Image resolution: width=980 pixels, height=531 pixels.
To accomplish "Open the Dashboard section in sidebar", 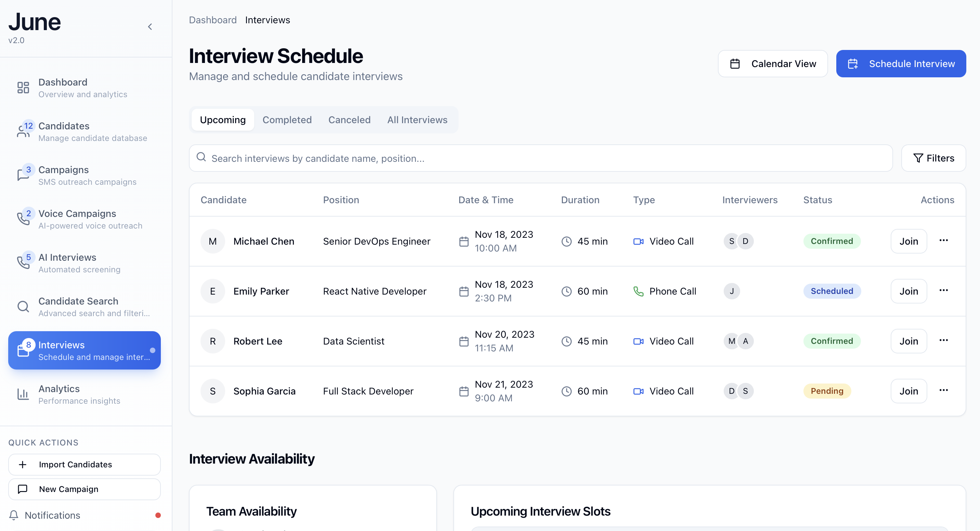I will point(62,88).
